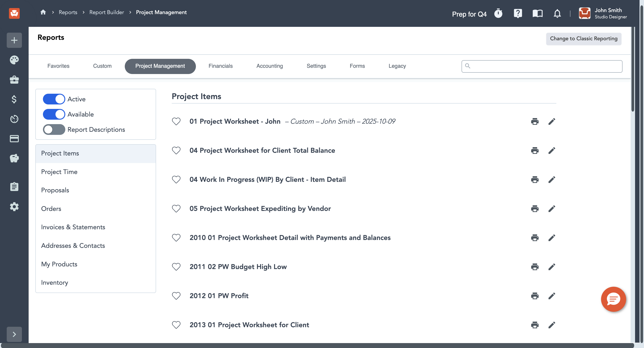Favorite 04 Work In Progress (WIP) report heart
The width and height of the screenshot is (644, 348).
point(176,180)
